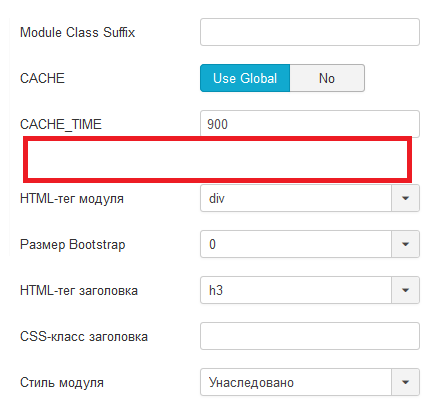Click the CSS-класс заголовка input field

(x=310, y=336)
